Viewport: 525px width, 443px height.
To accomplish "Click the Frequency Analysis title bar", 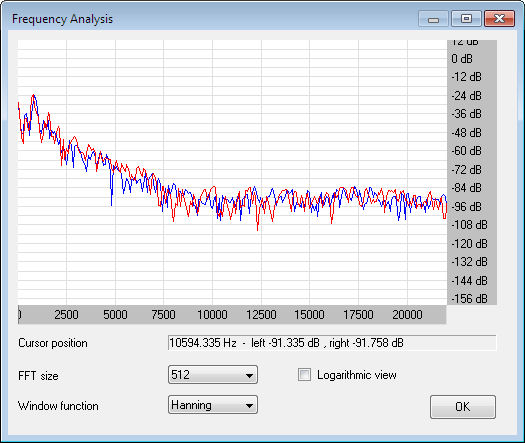I will pos(214,18).
